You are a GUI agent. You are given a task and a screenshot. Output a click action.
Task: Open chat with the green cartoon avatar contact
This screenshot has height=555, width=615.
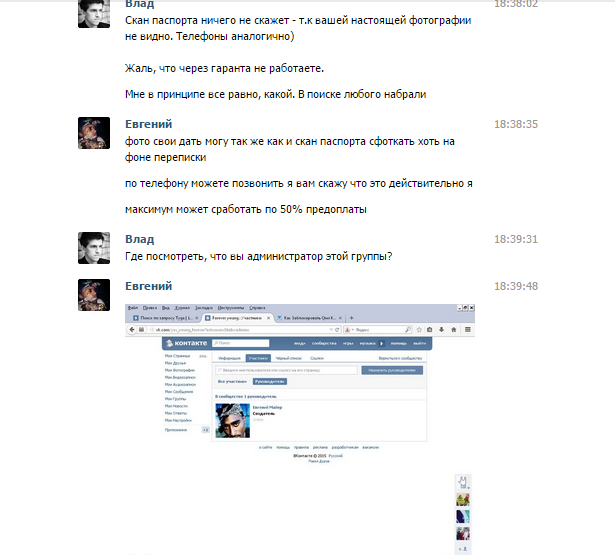[x=463, y=500]
